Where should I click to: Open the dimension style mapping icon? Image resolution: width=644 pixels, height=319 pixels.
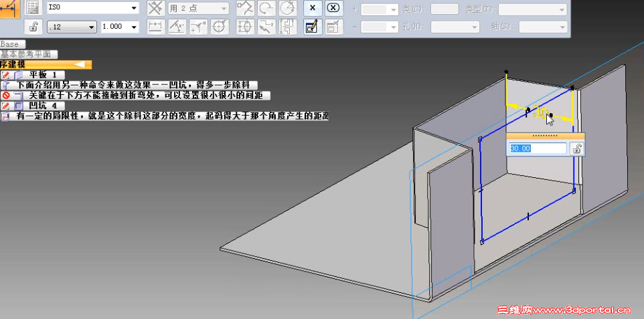pyautogui.click(x=33, y=8)
